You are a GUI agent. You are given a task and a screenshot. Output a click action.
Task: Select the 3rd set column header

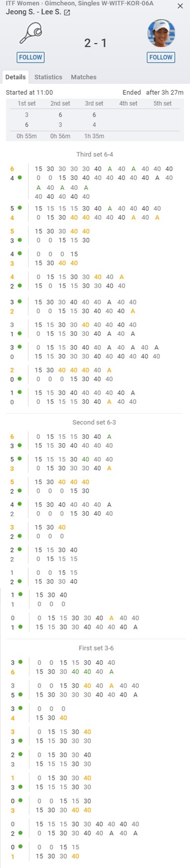[94, 103]
